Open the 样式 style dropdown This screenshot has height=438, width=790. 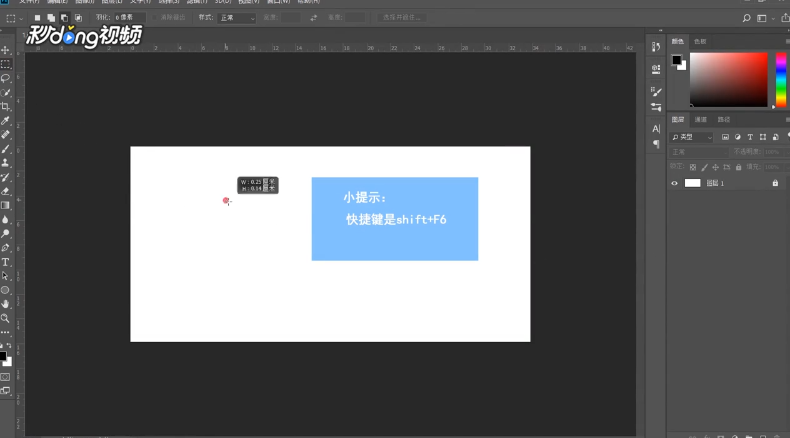point(237,18)
